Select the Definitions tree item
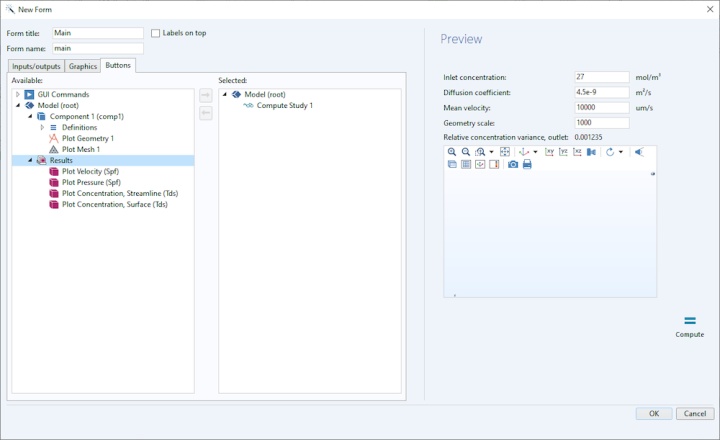This screenshot has width=720, height=440. (x=79, y=128)
